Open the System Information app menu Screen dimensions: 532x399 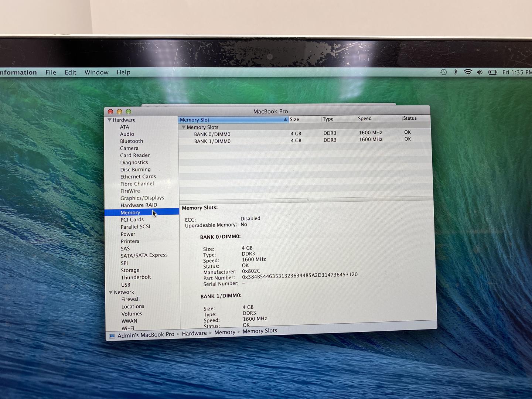(18, 72)
